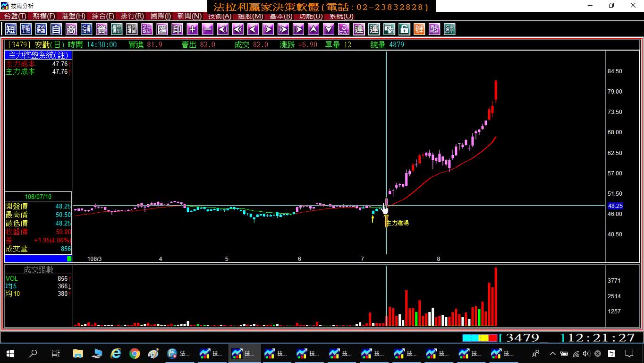The image size is (644, 363).
Task: Click the 收盤價 50.00 row
Action: [x=38, y=232]
